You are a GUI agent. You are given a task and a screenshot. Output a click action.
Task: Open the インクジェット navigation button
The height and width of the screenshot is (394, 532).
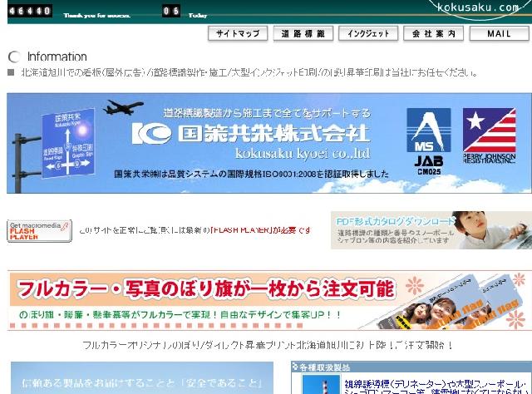point(368,33)
